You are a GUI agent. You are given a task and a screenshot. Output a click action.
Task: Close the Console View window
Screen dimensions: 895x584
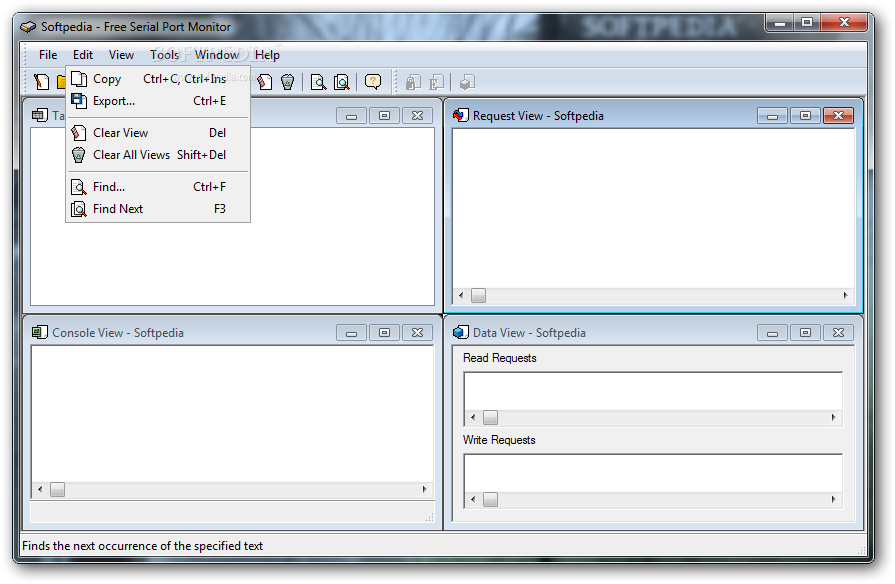(418, 333)
